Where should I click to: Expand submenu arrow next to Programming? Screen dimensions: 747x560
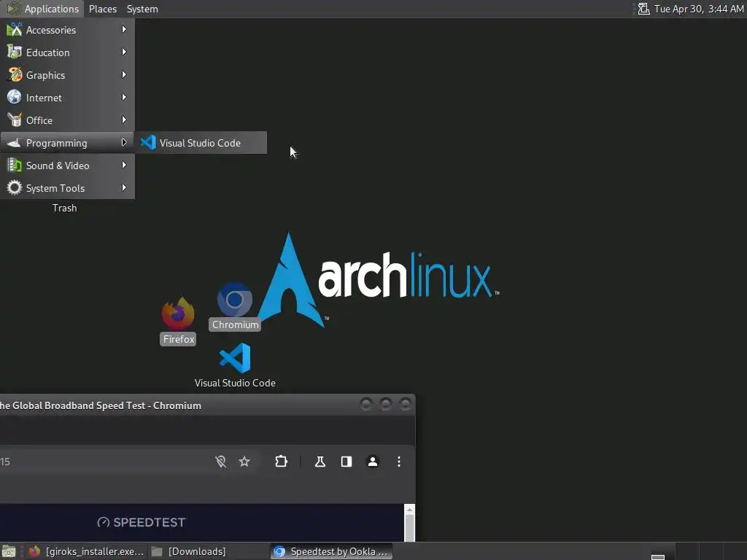point(124,142)
